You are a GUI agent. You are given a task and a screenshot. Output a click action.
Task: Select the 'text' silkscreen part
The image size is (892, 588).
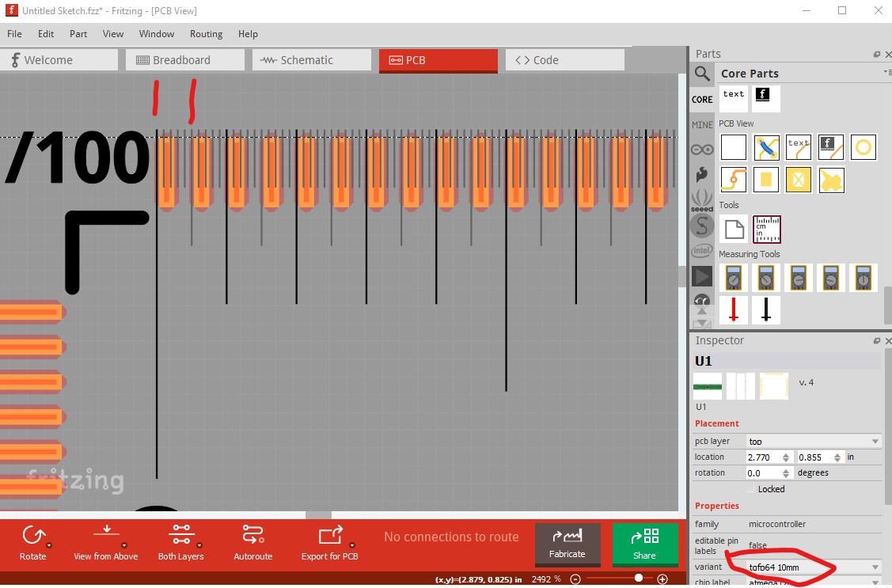[733, 98]
